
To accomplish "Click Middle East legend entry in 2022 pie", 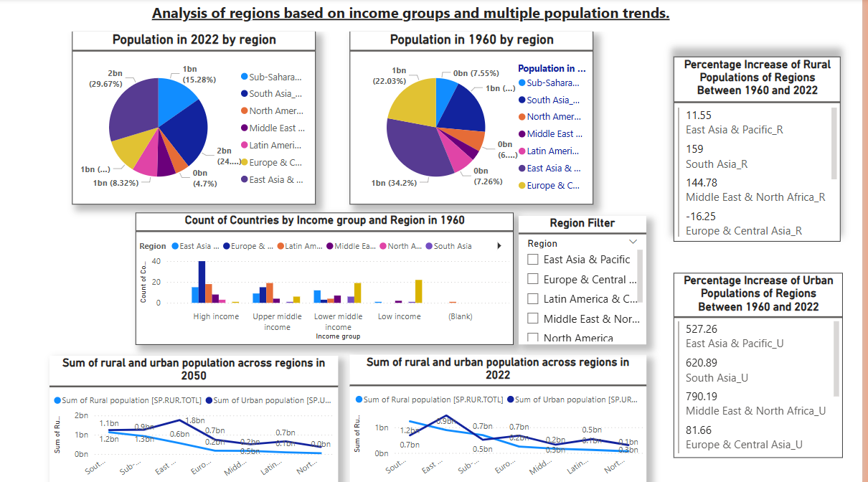I will coord(273,128).
